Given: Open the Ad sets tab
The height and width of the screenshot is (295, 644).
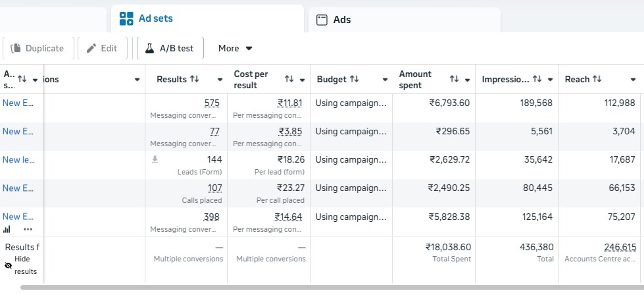Looking at the screenshot, I should tap(146, 19).
